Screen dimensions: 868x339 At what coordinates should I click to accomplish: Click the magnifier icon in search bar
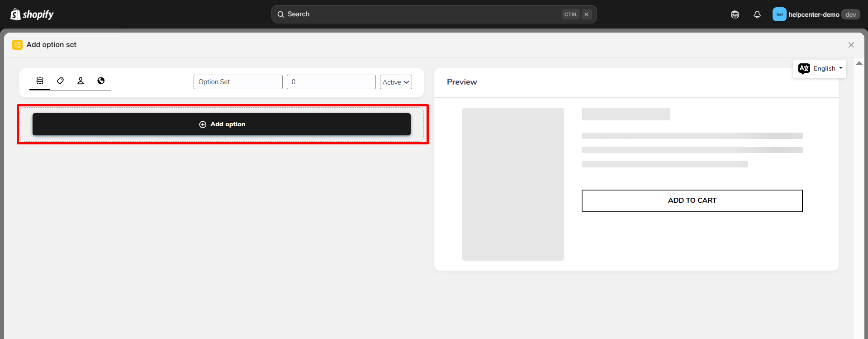coord(281,14)
